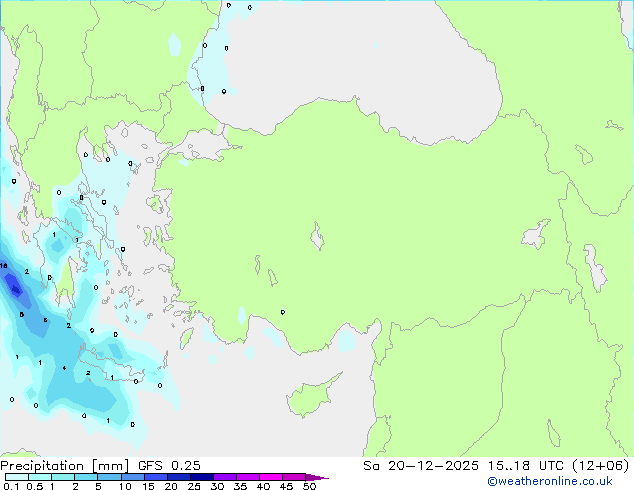Image resolution: width=634 pixels, height=490 pixels.
Task: Click the '(12+06)' forecast run text
Action: click(601, 466)
